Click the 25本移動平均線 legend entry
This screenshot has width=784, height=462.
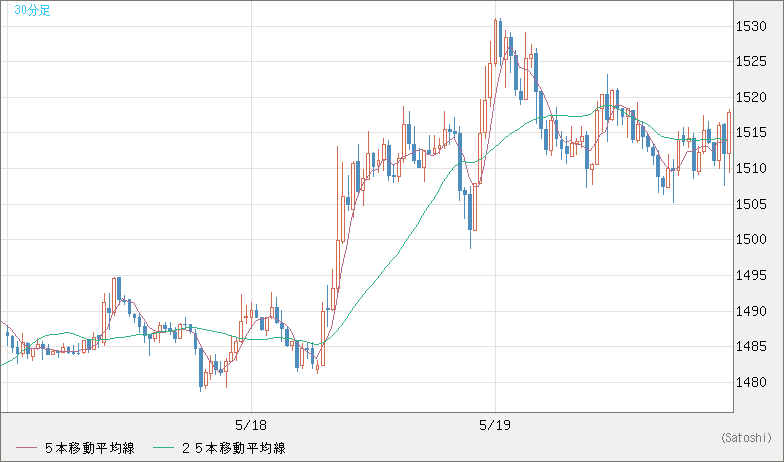point(234,448)
